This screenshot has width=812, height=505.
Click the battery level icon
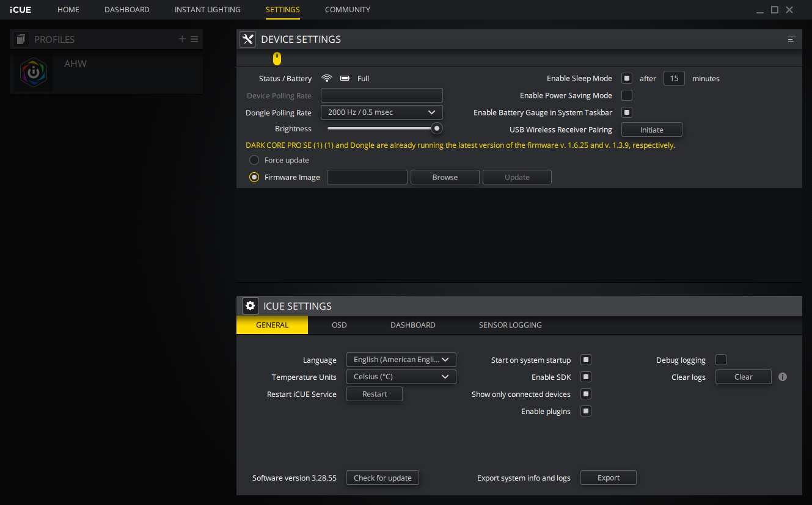345,78
